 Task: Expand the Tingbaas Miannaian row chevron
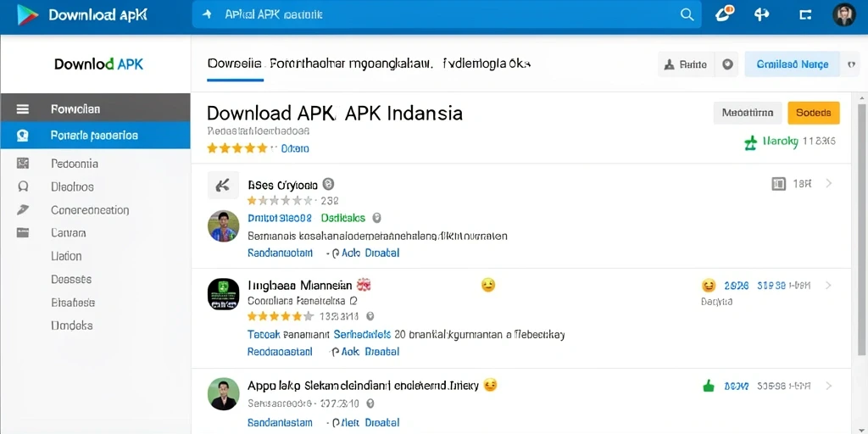click(829, 286)
